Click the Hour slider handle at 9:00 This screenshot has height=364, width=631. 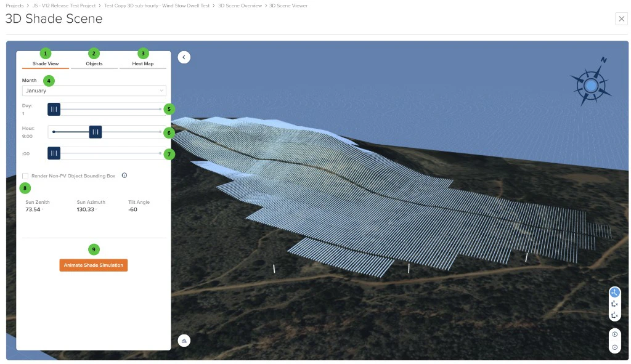tap(96, 132)
